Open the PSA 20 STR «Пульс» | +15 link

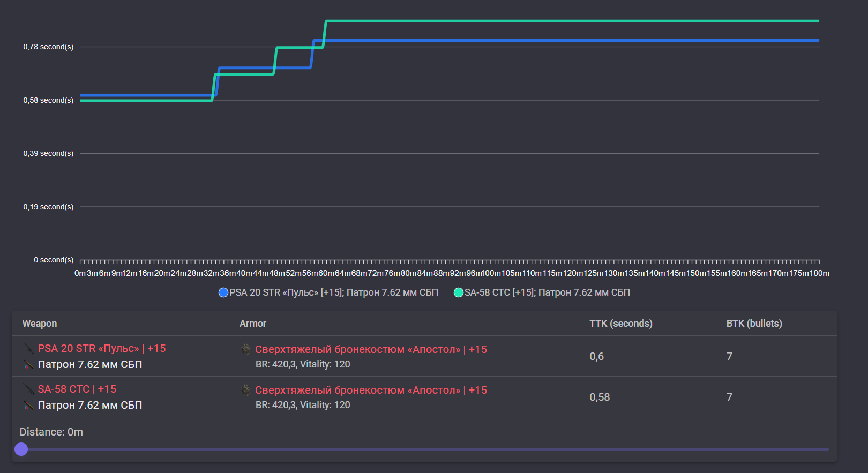[102, 349]
